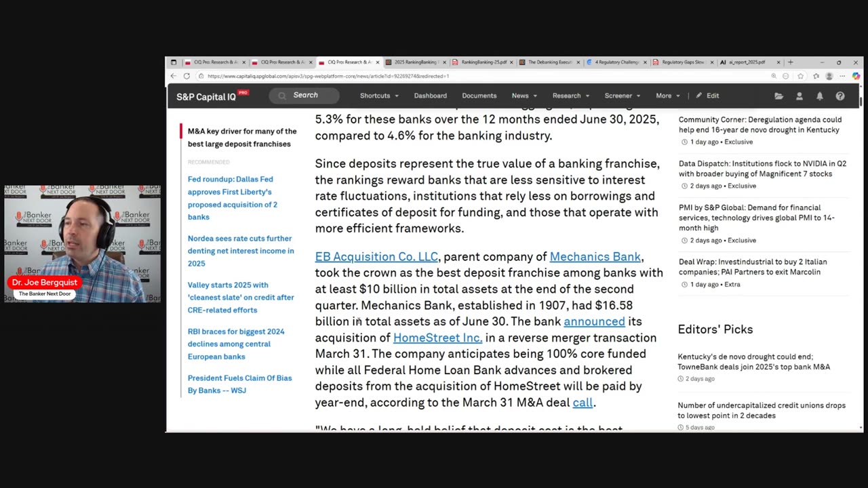Image resolution: width=868 pixels, height=488 pixels.
Task: Expand the News dropdown menu
Action: click(524, 96)
